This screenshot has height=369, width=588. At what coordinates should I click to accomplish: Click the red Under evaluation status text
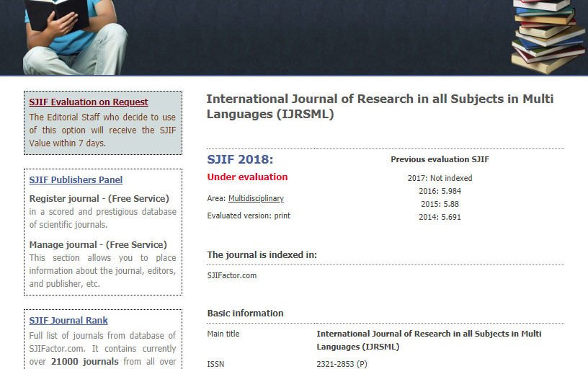247,177
